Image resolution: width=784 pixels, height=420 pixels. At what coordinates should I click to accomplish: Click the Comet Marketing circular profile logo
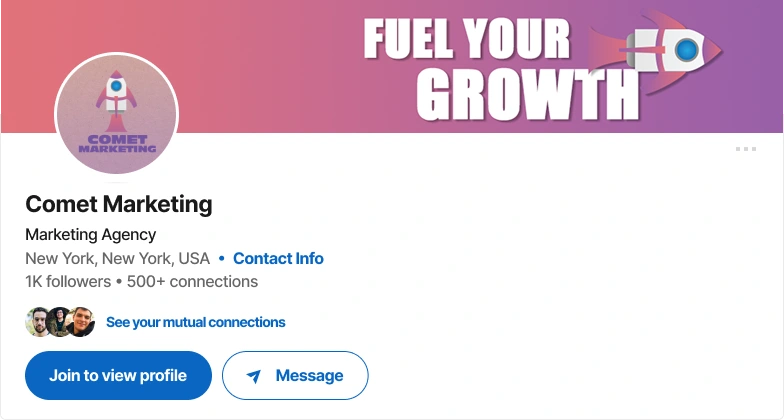pos(116,114)
